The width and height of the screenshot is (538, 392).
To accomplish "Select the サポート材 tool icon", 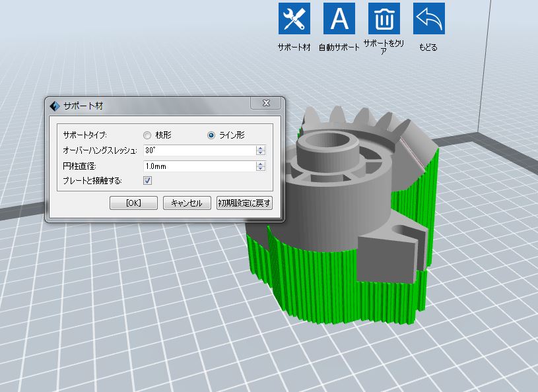I will 294,19.
